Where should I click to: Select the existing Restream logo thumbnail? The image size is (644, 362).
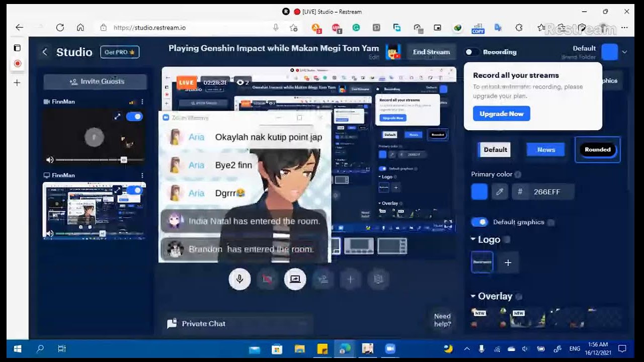tap(482, 262)
